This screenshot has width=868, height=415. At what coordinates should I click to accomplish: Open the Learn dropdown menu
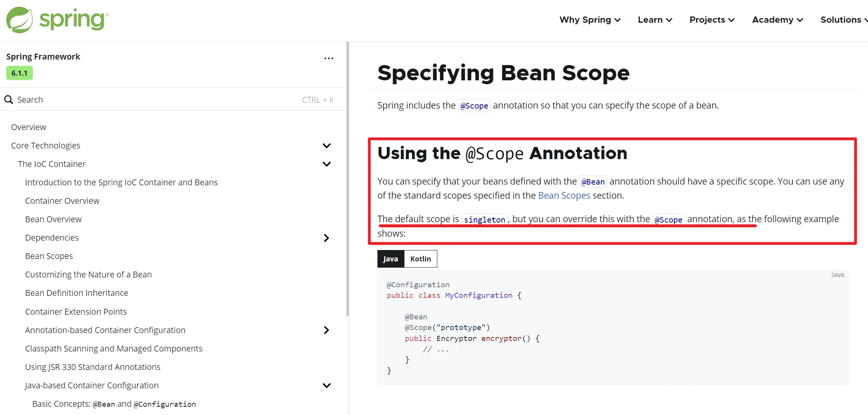(x=655, y=20)
